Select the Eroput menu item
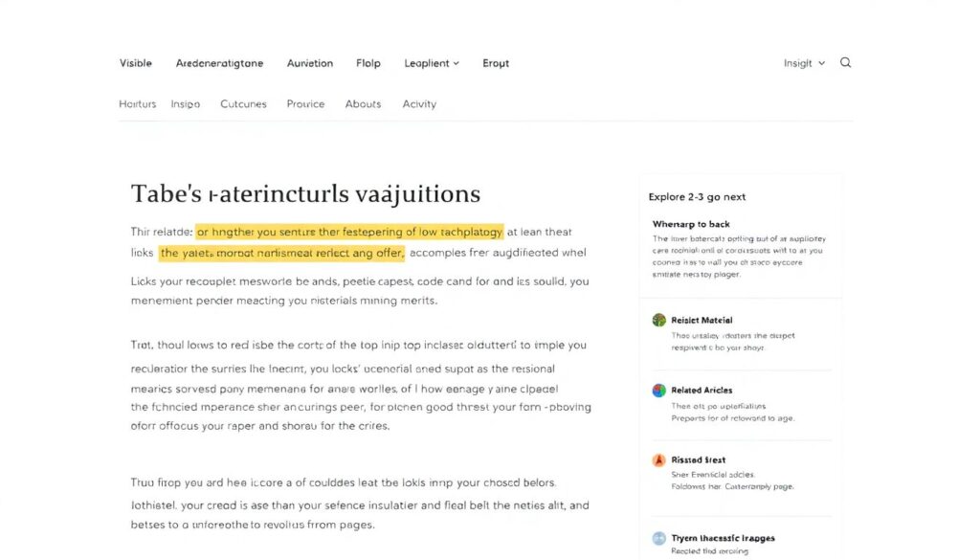 [495, 62]
